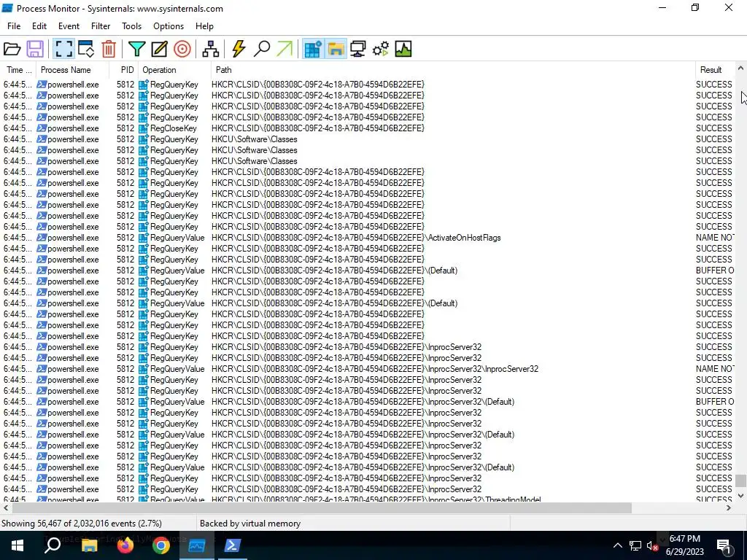This screenshot has height=560, width=747.
Task: Switch to PowerShell on the taskbar
Action: click(x=233, y=545)
